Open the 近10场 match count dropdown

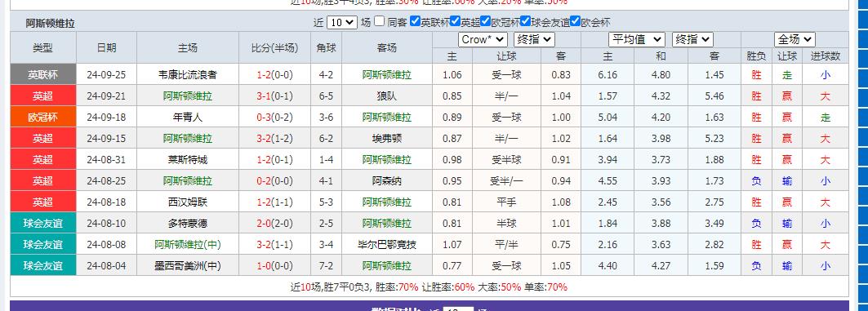point(342,23)
